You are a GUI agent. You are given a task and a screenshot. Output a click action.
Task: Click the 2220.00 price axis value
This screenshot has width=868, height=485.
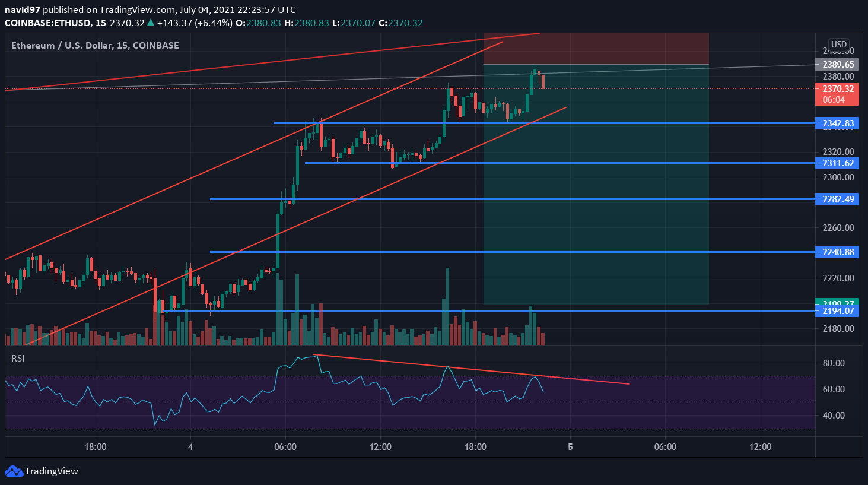point(838,278)
